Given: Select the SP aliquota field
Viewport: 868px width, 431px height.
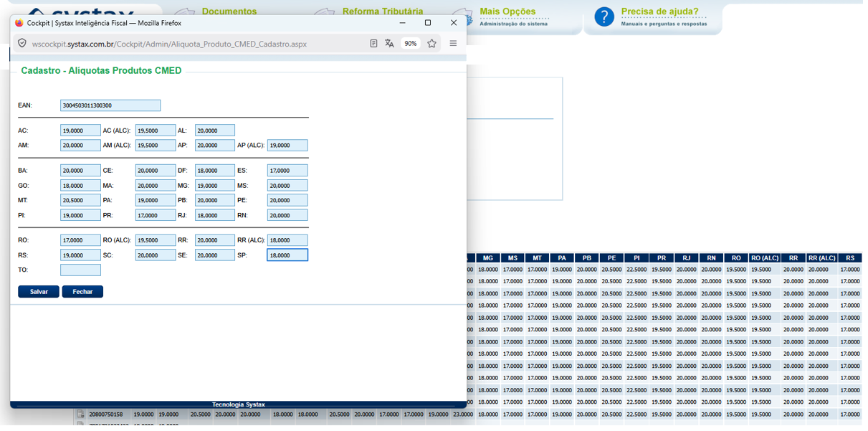Looking at the screenshot, I should [x=287, y=255].
